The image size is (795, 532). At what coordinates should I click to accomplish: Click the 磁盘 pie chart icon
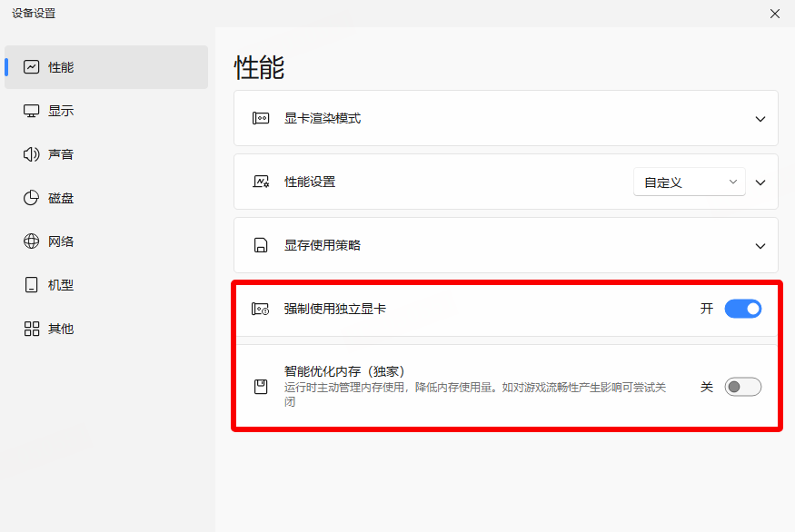[32, 198]
